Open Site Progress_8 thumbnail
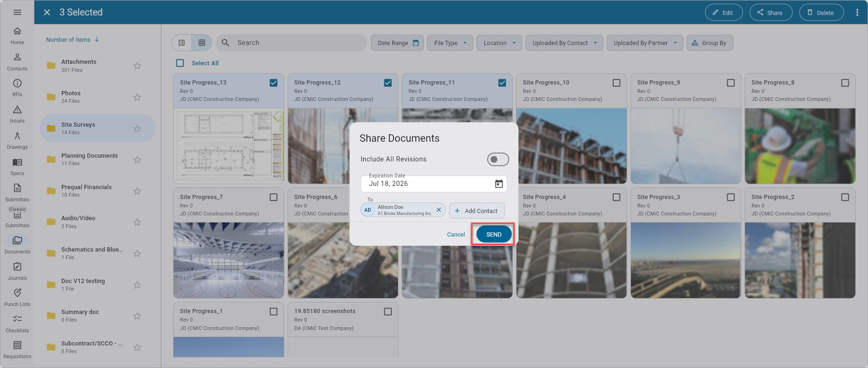The image size is (868, 368). click(x=800, y=146)
